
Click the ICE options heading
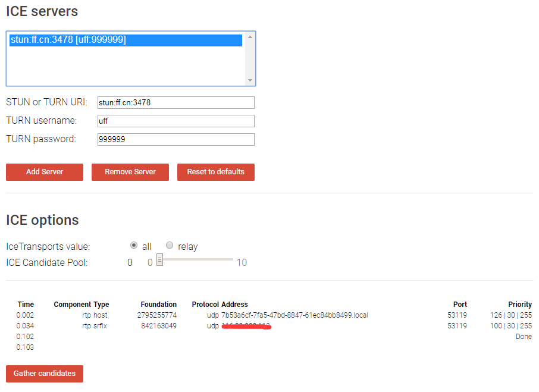(x=42, y=220)
